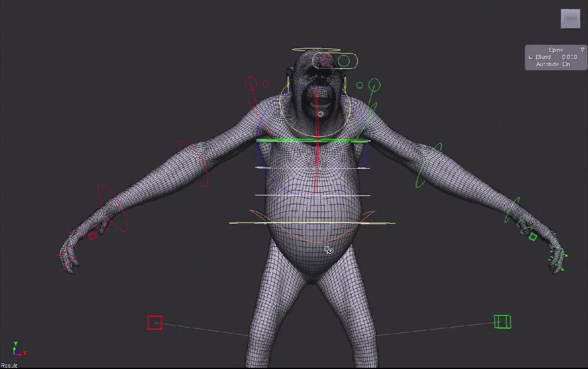Select the upper white spine line control

[313, 168]
